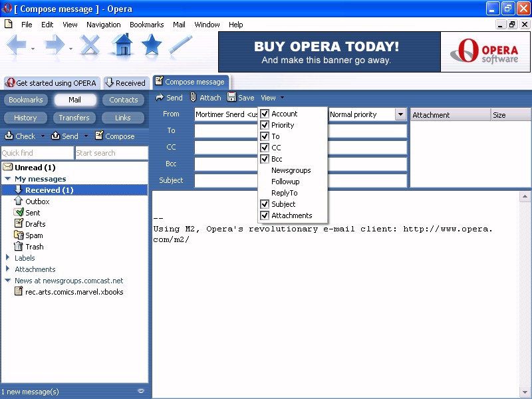This screenshot has height=399, width=532.
Task: Click the message body scrollbar up arrow
Action: tap(526, 197)
